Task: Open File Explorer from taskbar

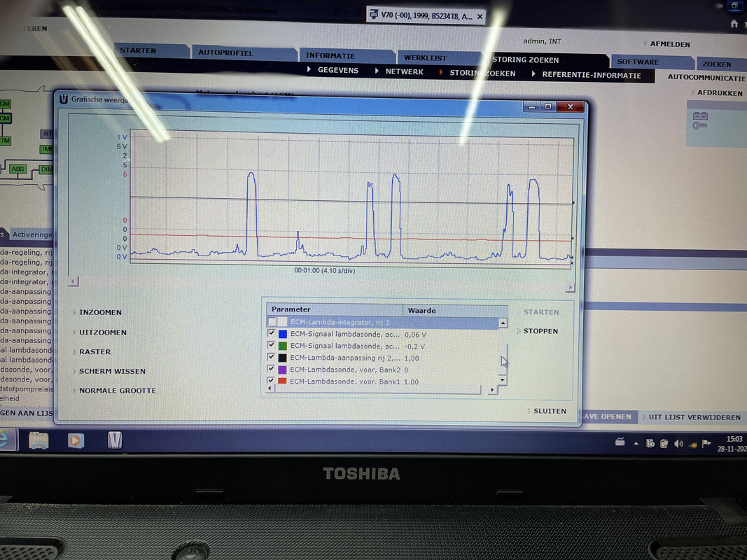Action: (39, 440)
